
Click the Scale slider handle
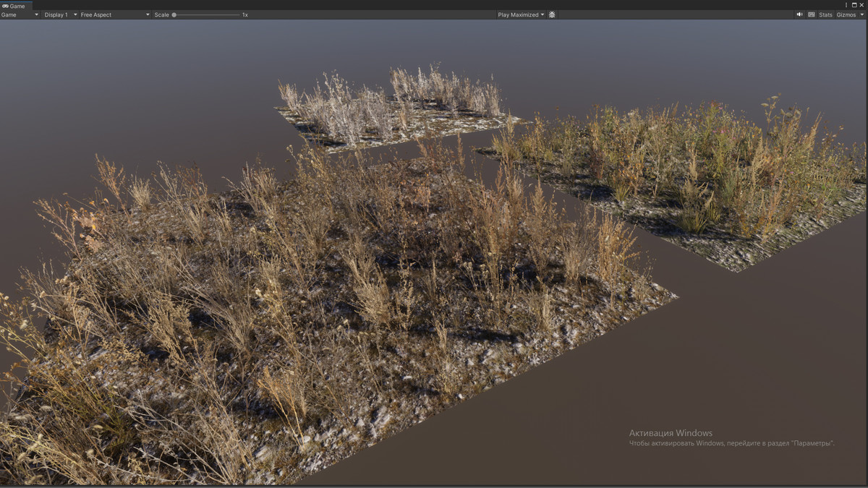point(174,14)
